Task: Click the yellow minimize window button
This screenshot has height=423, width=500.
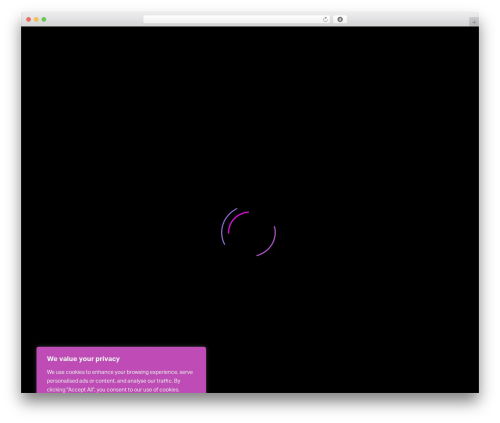Action: pyautogui.click(x=36, y=20)
